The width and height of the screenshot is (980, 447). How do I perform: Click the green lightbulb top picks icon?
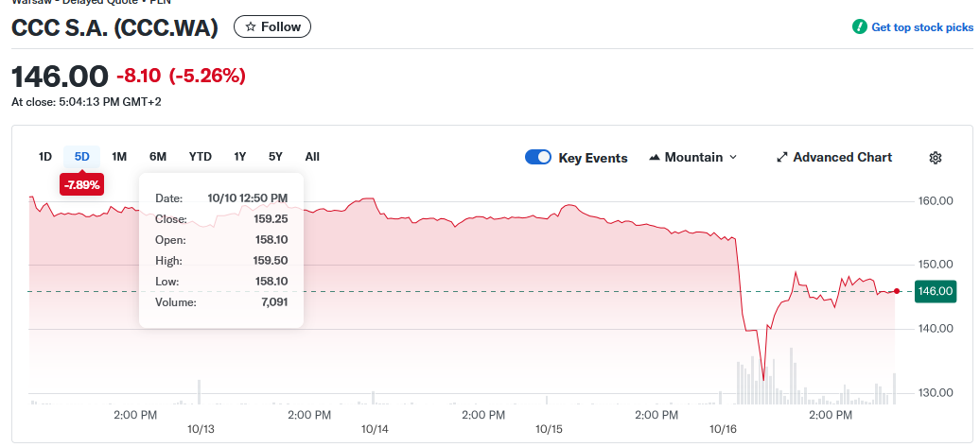click(x=859, y=27)
